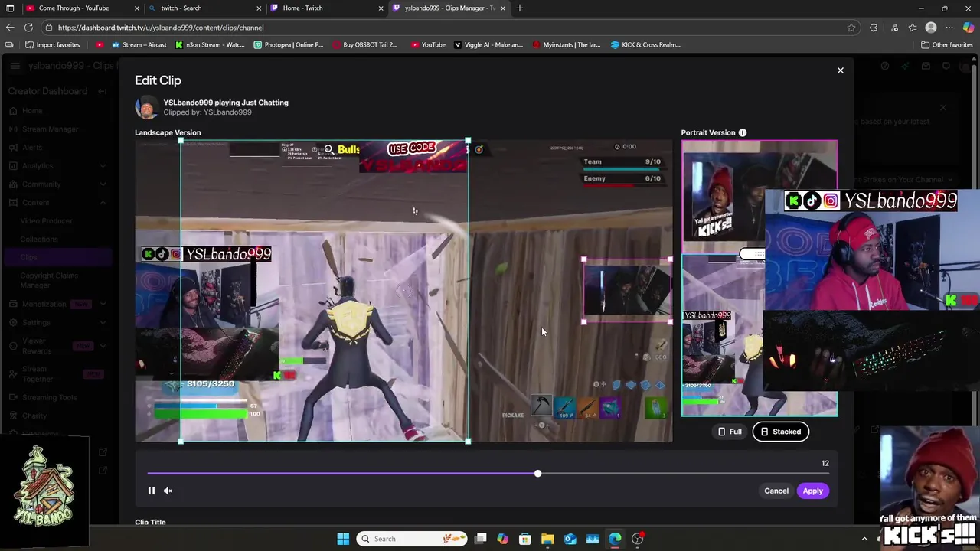This screenshot has height=551, width=980.
Task: Open Outlook from the taskbar
Action: (570, 539)
